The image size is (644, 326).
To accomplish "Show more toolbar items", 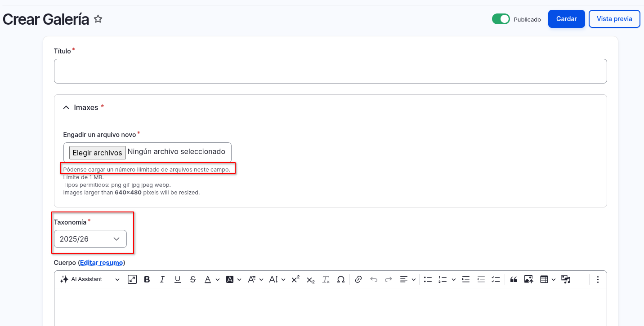I will pos(598,279).
